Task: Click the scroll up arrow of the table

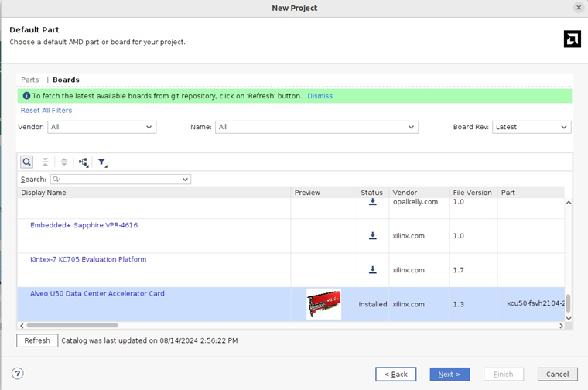Action: [x=569, y=203]
